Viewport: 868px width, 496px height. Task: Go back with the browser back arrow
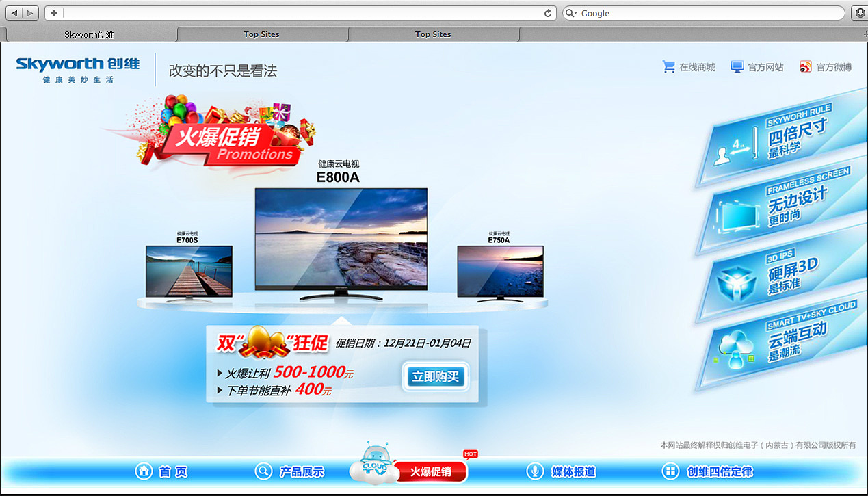click(14, 13)
